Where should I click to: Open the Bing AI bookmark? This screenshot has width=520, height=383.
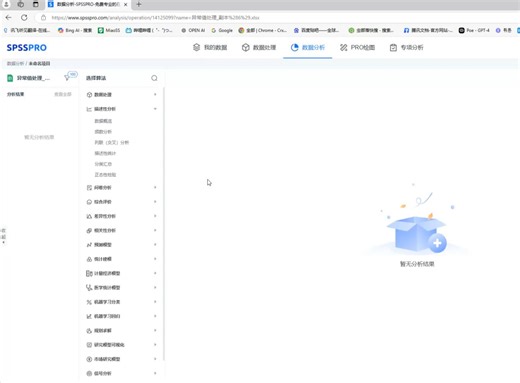[x=75, y=30]
